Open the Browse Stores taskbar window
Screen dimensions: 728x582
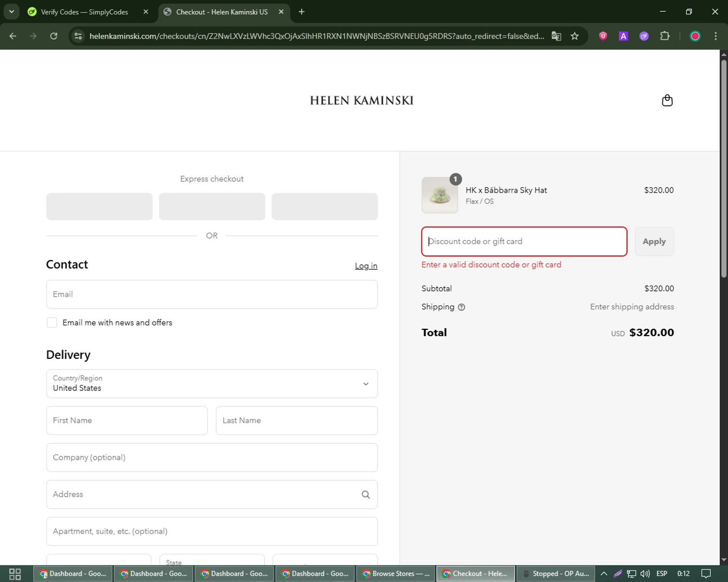tap(396, 574)
